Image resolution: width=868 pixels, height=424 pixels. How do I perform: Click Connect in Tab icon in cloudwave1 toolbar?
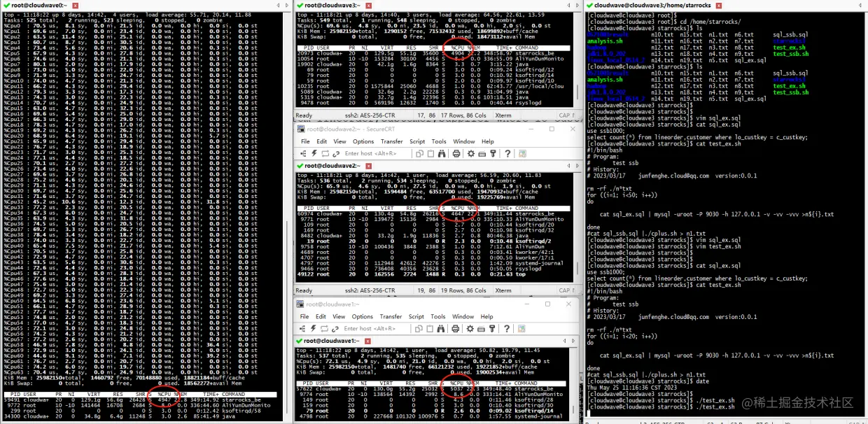324,328
